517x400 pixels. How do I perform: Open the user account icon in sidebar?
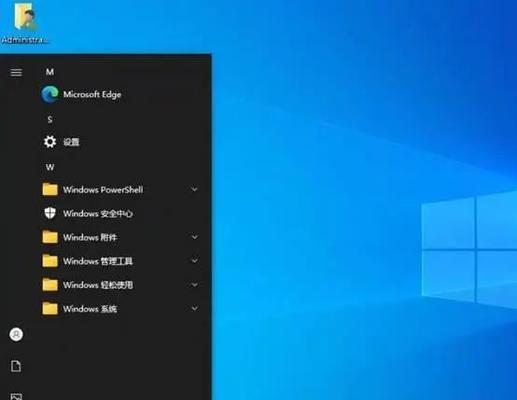pyautogui.click(x=16, y=334)
